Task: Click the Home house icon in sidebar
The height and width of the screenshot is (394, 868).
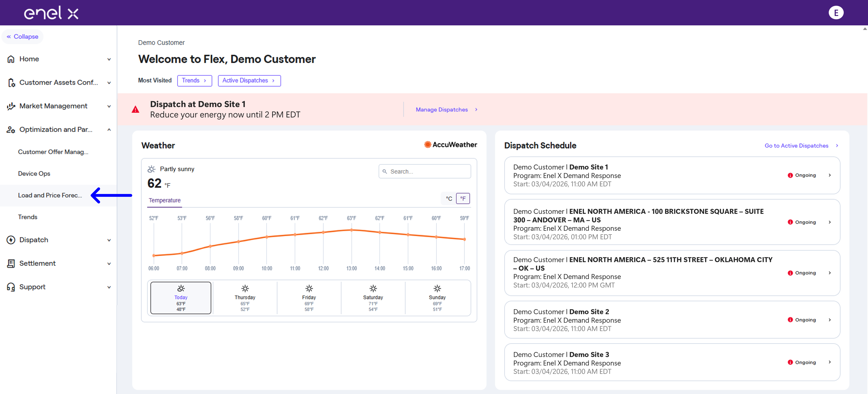Action: coord(11,59)
